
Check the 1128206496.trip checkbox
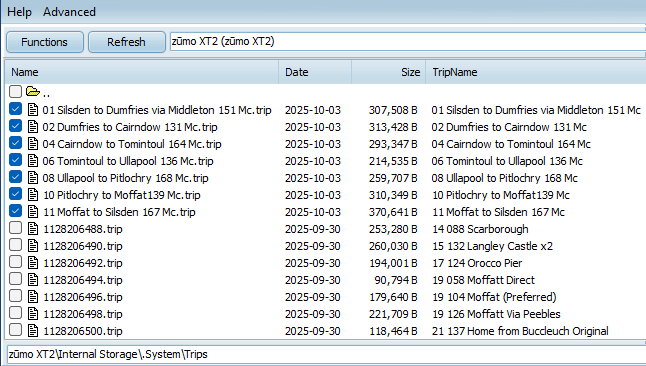(15, 296)
